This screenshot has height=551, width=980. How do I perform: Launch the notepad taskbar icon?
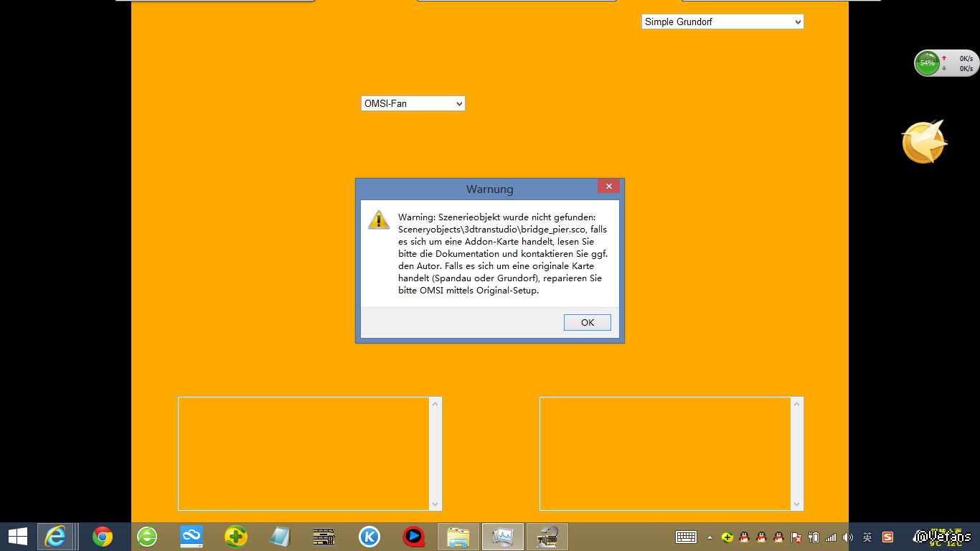(280, 537)
